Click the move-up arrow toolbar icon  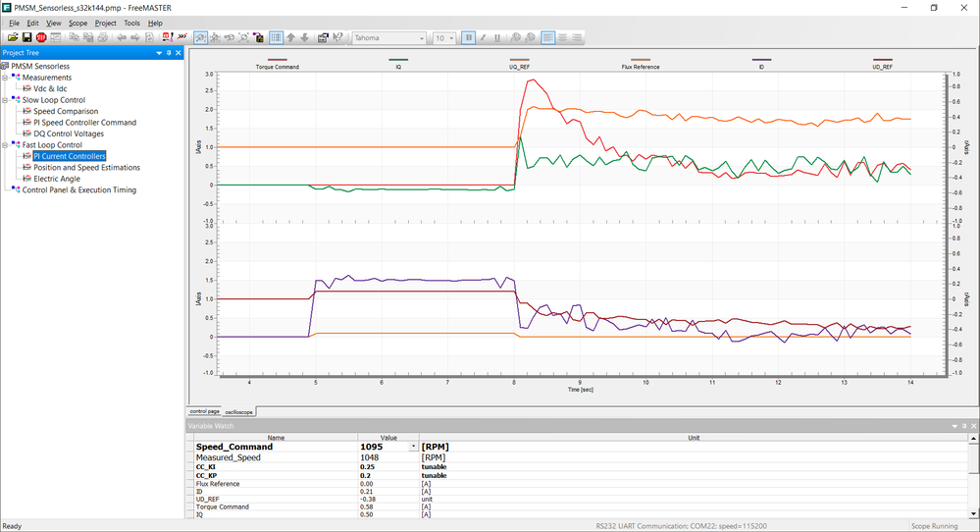(290, 37)
